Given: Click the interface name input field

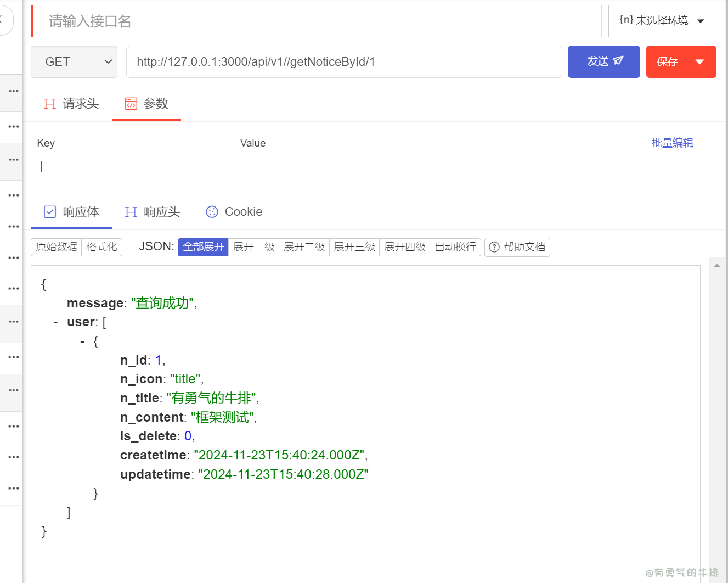Looking at the screenshot, I should pos(319,21).
